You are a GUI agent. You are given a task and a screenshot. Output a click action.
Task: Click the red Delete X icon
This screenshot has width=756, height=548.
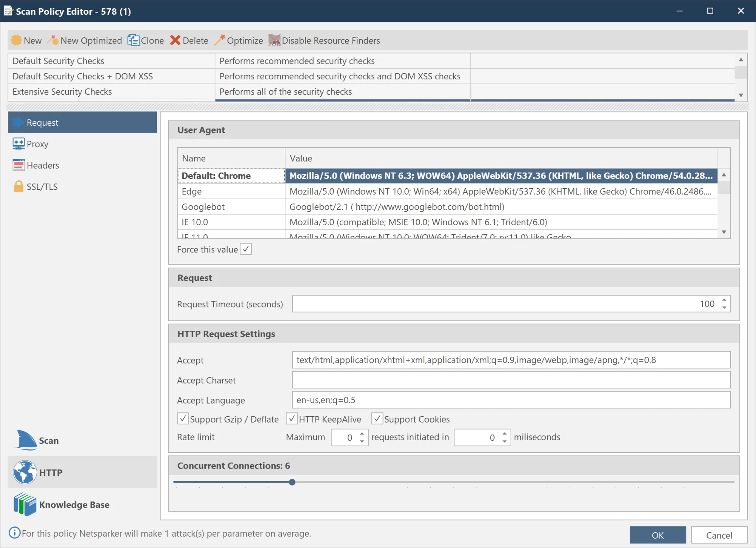175,40
